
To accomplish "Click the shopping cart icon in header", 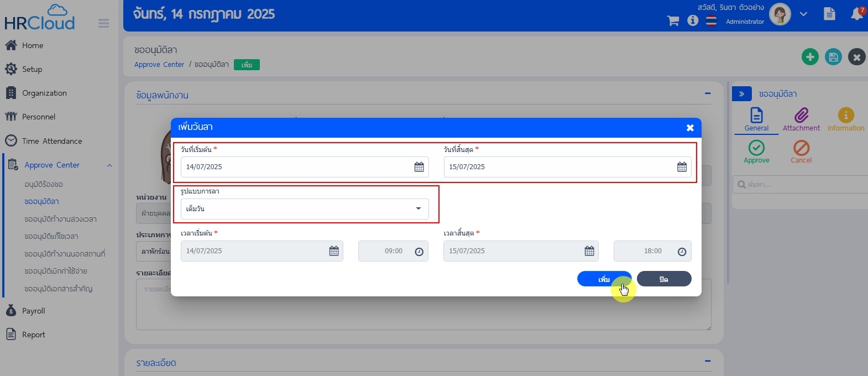I will 673,21.
